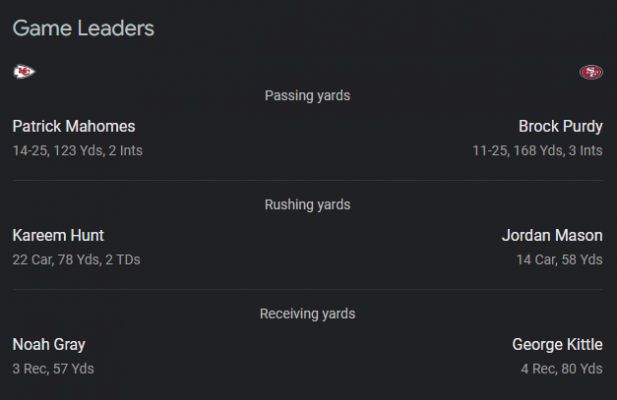Viewport: 617px width, 400px height.
Task: Click Mahomes' 14-25, 123 Yds stat line
Action: [78, 151]
